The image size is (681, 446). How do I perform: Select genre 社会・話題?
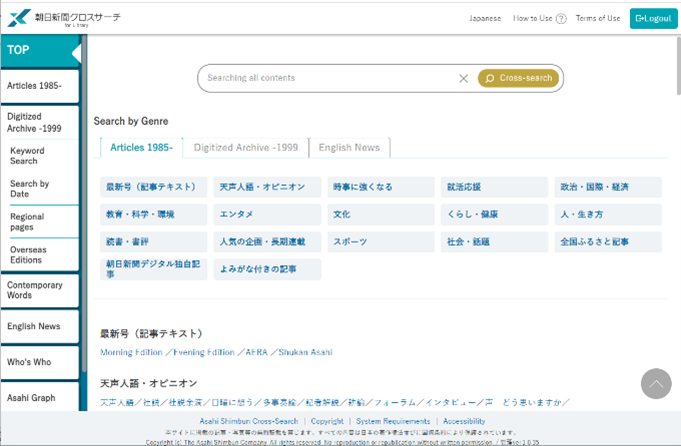(494, 242)
